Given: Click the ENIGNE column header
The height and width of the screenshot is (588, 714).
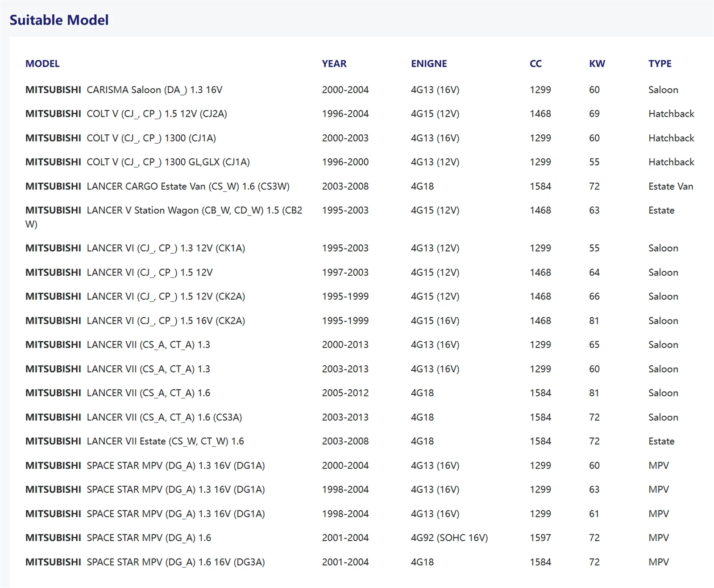Looking at the screenshot, I should (429, 64).
